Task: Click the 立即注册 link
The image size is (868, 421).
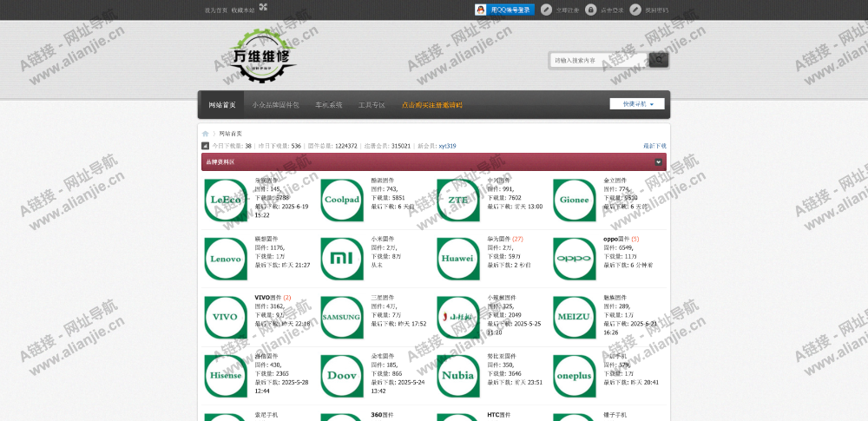Action: pyautogui.click(x=568, y=10)
